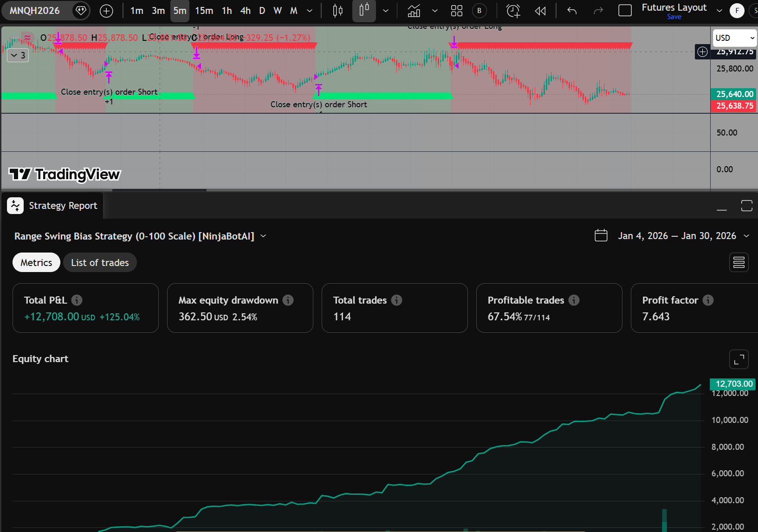This screenshot has height=532, width=758.
Task: Open indicator templates grid icon
Action: tap(457, 11)
